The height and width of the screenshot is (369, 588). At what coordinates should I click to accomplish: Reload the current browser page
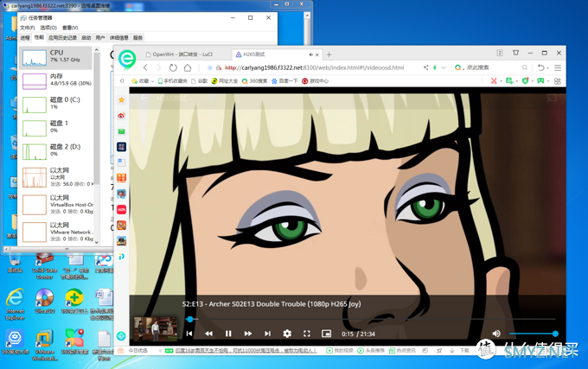point(173,67)
